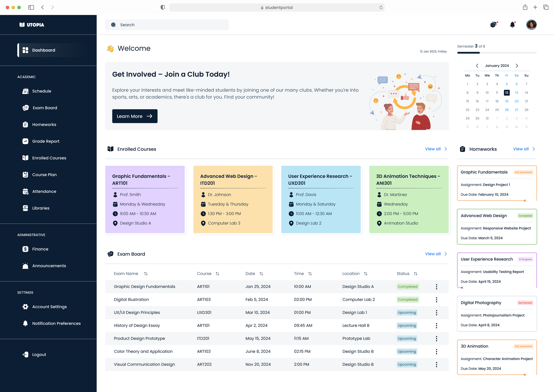This screenshot has width=554, height=392.
Task: Sort exam table by Time column
Action: (x=310, y=274)
